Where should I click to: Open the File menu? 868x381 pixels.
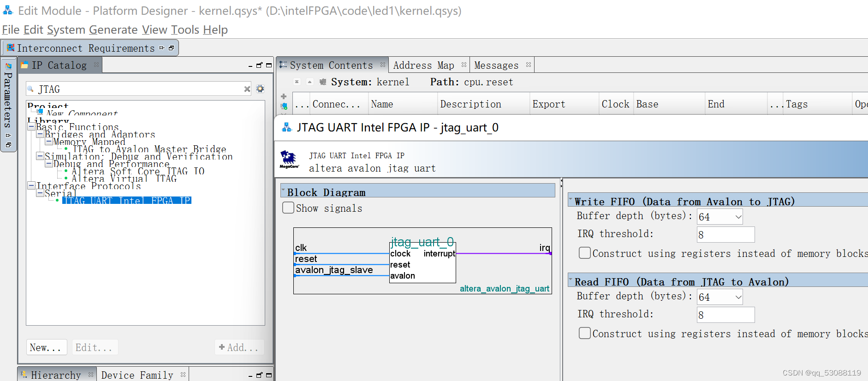11,30
